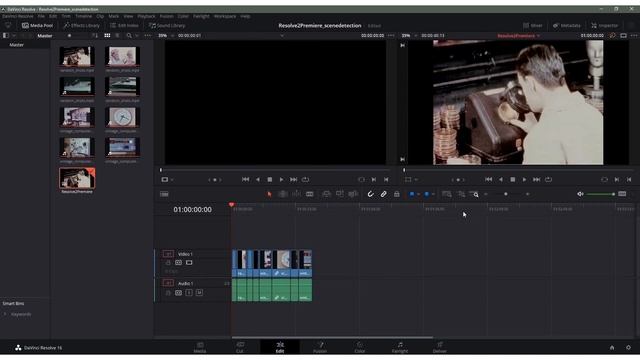Image resolution: width=640 pixels, height=360 pixels.
Task: Open the Workspace menu
Action: [225, 16]
